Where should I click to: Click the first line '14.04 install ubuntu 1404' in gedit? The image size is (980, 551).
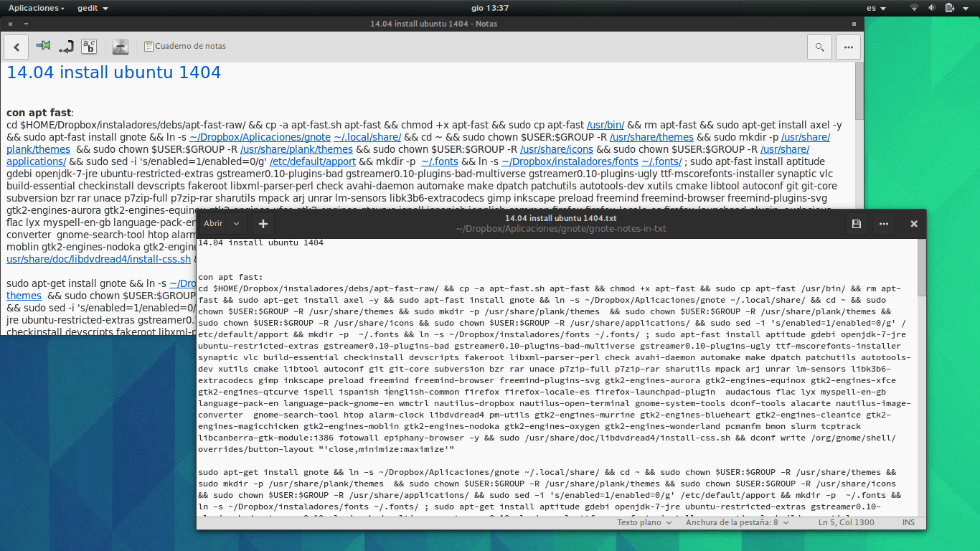(260, 242)
